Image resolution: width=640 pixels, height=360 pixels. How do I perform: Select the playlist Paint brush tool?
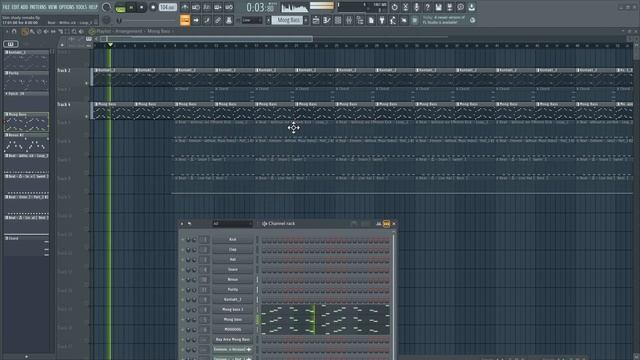32,31
